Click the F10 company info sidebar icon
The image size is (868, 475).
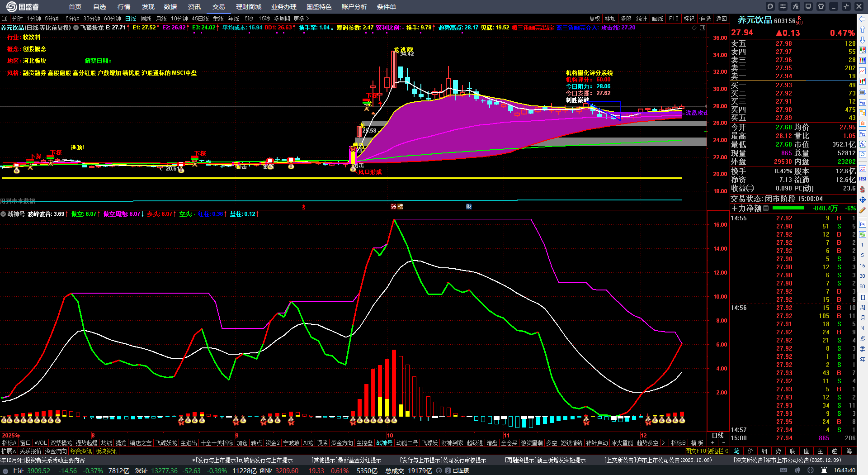(x=863, y=103)
